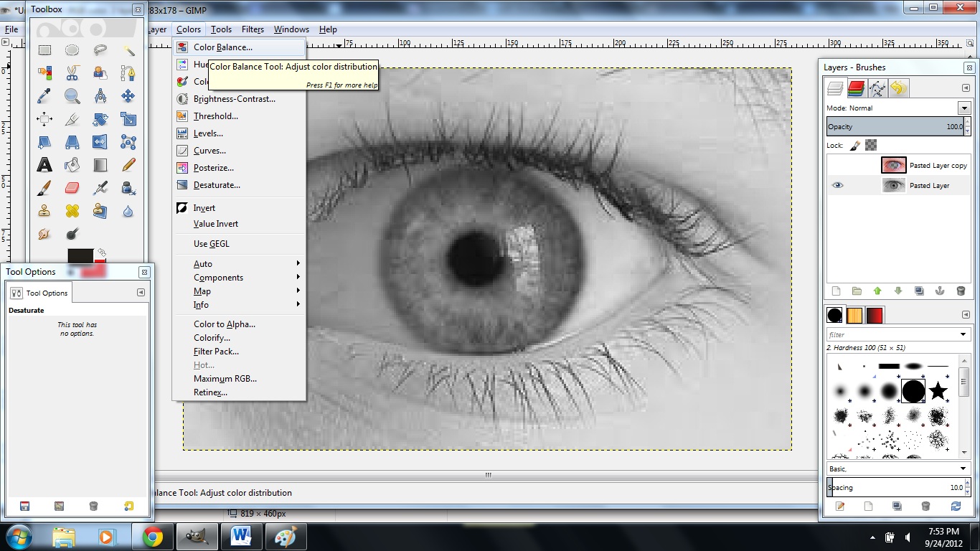
Task: Click the Pasted Layer copy thumbnail
Action: click(894, 165)
